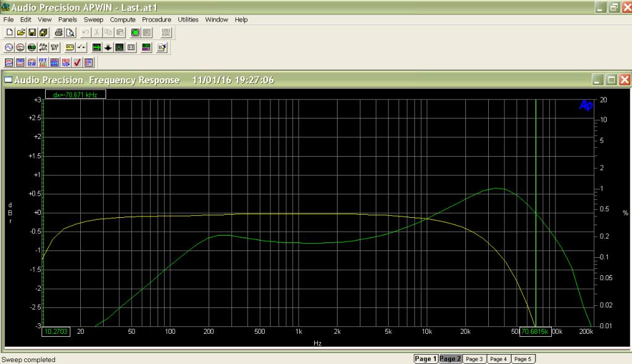
Task: Create a new test file
Action: coord(9,33)
